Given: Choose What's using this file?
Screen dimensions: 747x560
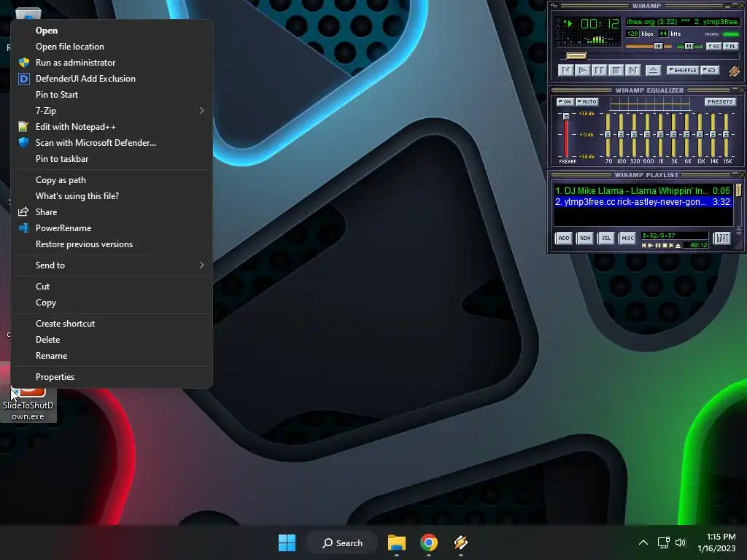Looking at the screenshot, I should point(112,196).
